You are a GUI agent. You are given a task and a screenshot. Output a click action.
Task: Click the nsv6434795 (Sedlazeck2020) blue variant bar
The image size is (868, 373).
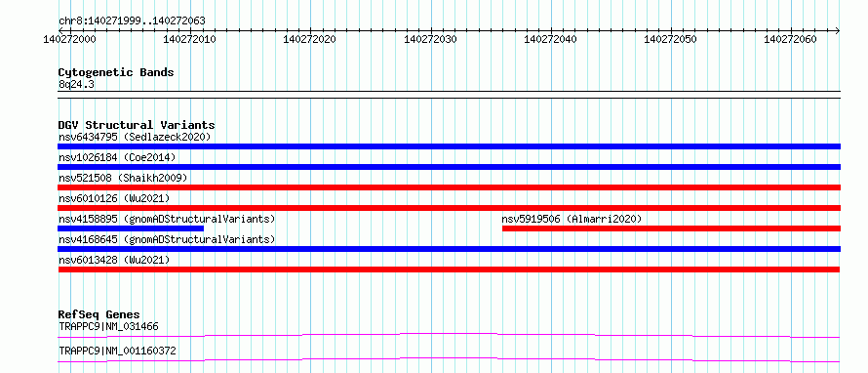[449, 146]
